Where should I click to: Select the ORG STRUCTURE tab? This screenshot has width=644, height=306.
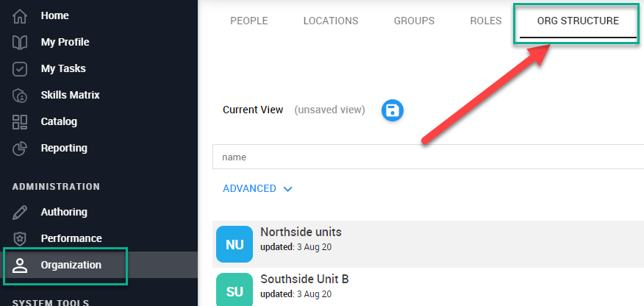point(578,21)
